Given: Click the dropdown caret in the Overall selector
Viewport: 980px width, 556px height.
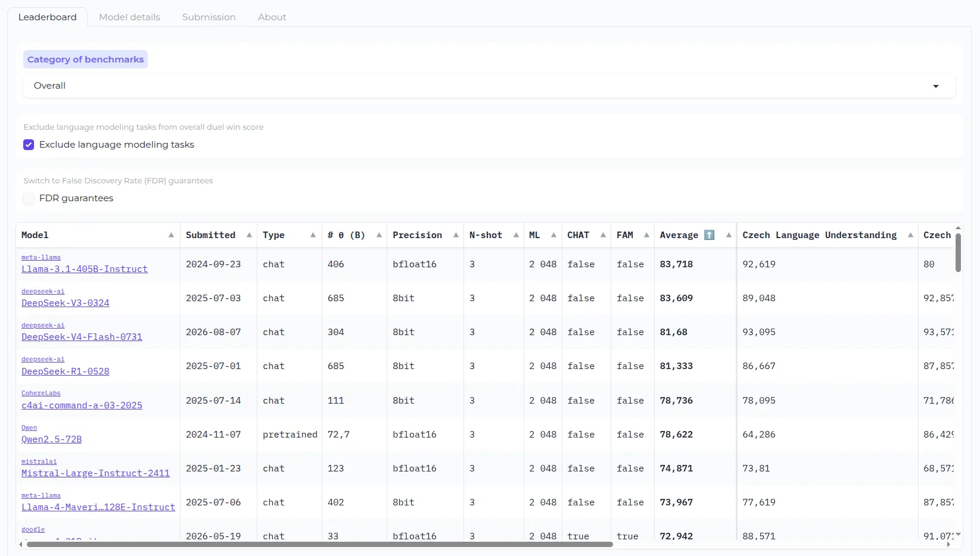Looking at the screenshot, I should pyautogui.click(x=936, y=86).
